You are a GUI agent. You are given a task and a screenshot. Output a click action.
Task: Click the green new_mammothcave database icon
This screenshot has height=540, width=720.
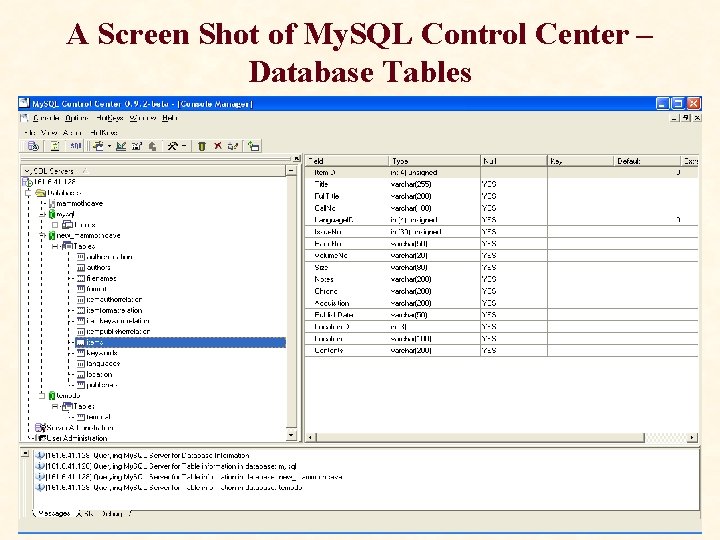tap(52, 236)
